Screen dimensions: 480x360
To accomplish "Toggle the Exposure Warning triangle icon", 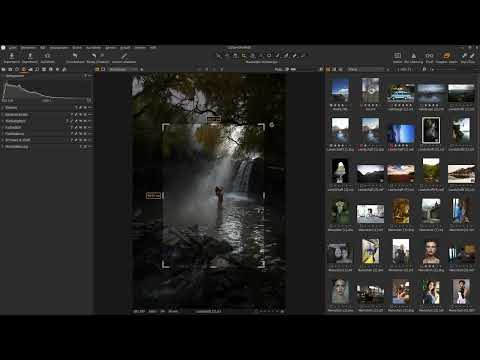I will 413,56.
